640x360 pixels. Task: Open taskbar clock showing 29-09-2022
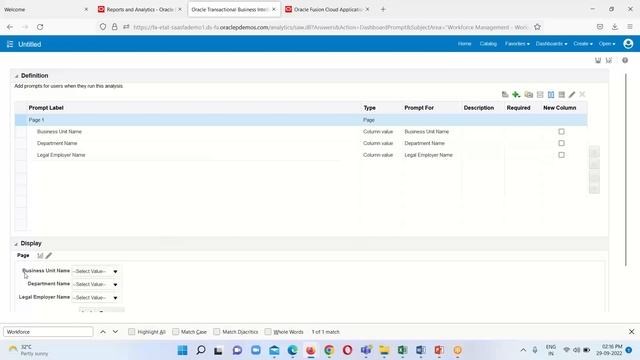click(609, 350)
